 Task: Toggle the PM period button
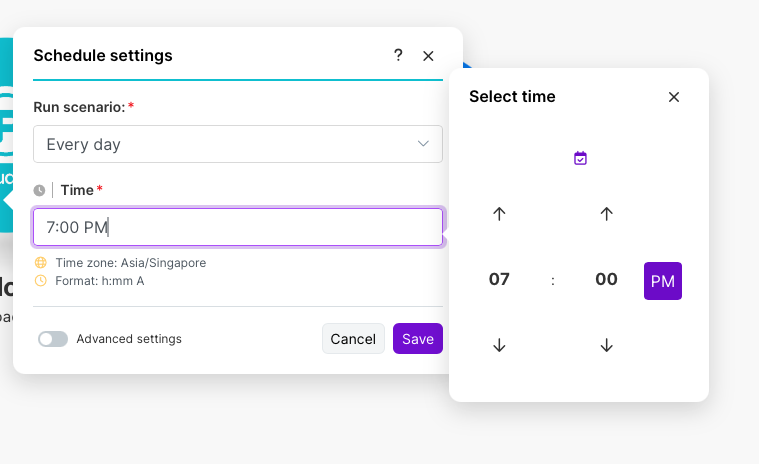(x=663, y=281)
